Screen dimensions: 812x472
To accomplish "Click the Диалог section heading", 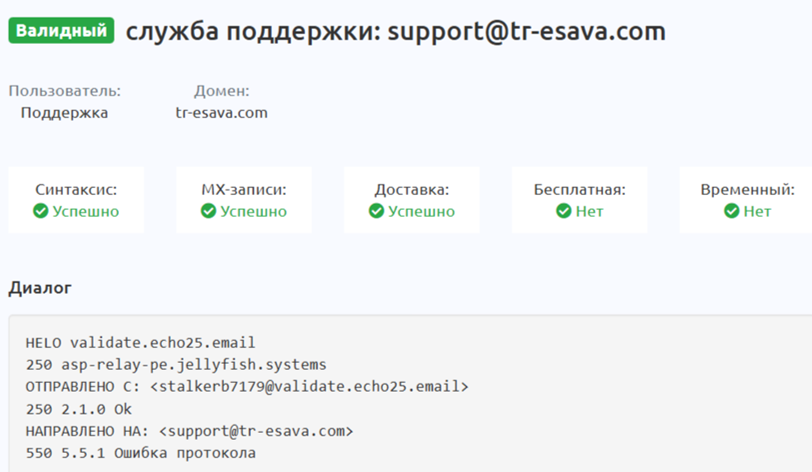I will pyautogui.click(x=40, y=288).
